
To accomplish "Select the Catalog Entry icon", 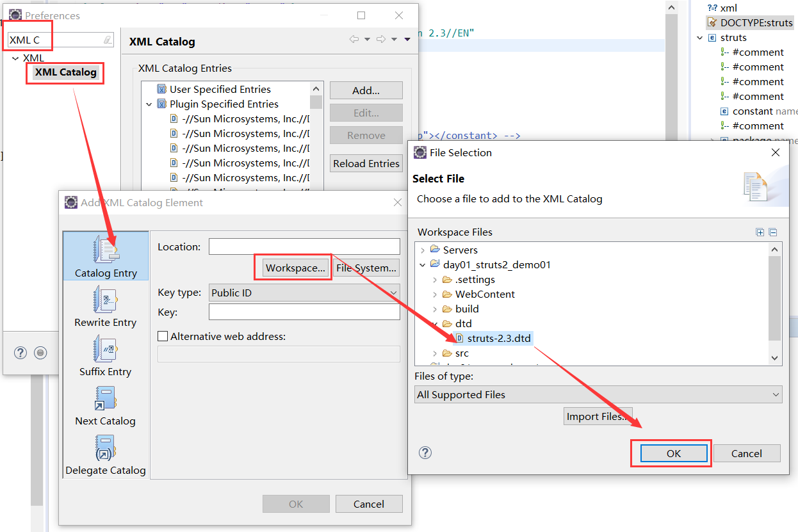I will pos(106,250).
